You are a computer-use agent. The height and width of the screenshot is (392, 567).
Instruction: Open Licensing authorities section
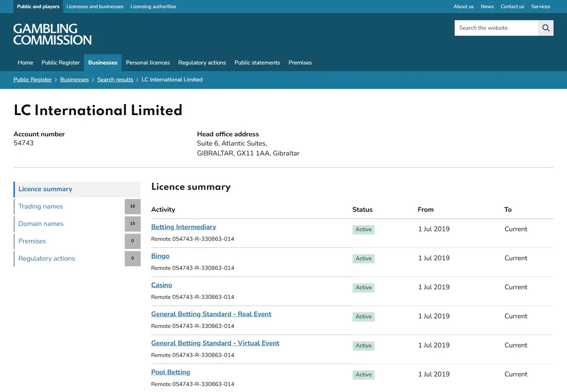coord(153,6)
